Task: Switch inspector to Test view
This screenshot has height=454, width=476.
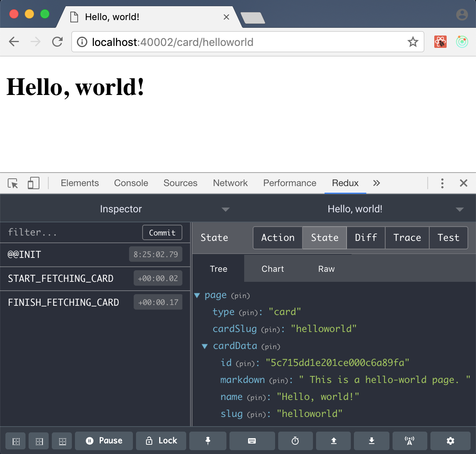Action: tap(449, 238)
